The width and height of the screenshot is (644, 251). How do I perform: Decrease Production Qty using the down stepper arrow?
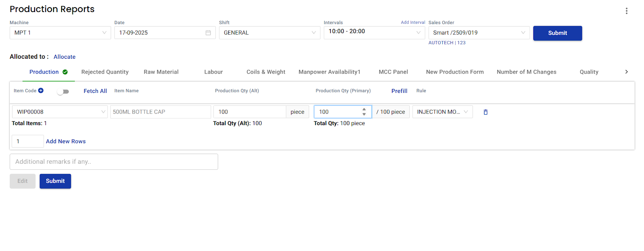(x=364, y=114)
